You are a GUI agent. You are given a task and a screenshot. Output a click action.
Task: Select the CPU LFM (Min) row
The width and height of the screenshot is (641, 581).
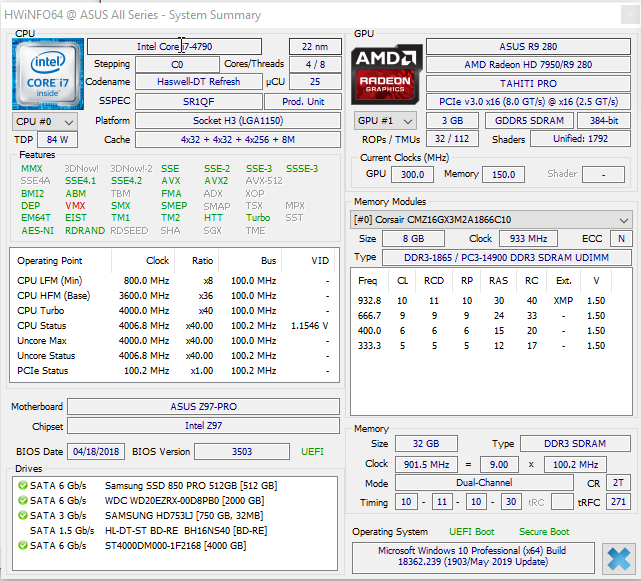click(x=175, y=281)
